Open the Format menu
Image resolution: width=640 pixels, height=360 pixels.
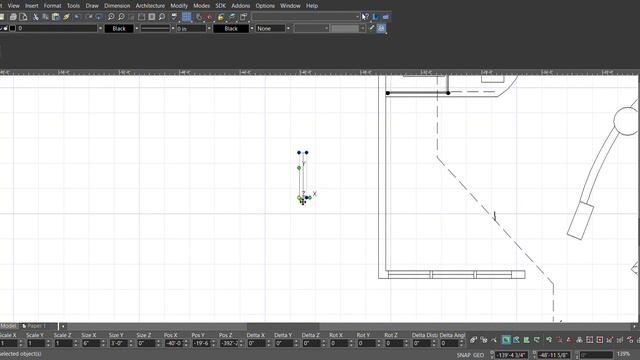pos(52,6)
